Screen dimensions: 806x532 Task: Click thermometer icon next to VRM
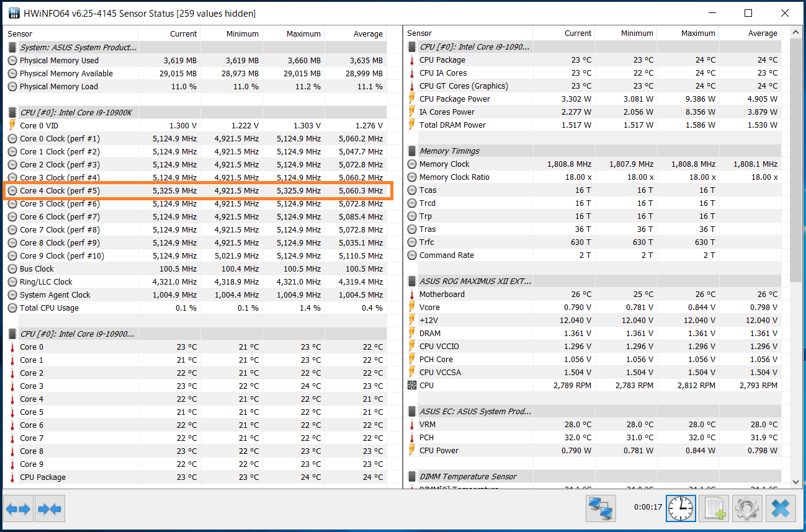[412, 425]
